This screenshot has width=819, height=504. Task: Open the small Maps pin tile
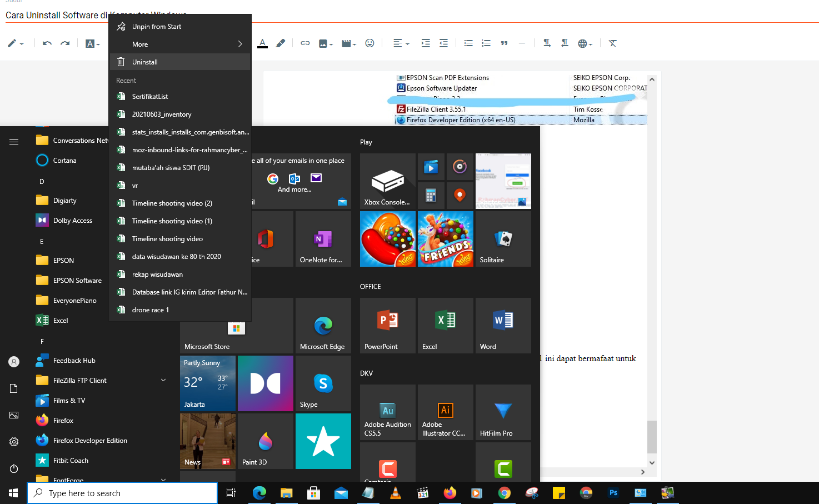click(x=460, y=196)
